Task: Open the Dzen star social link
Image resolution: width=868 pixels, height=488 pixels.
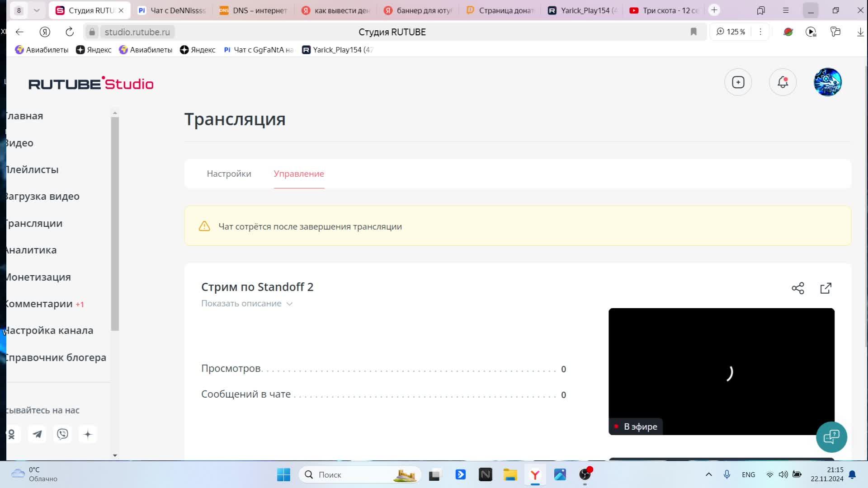Action: 88,434
